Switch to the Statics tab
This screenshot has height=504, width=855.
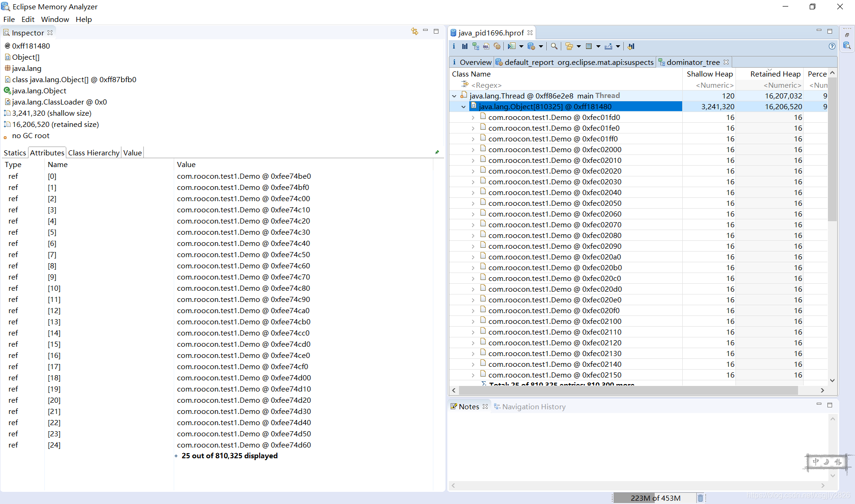(15, 153)
